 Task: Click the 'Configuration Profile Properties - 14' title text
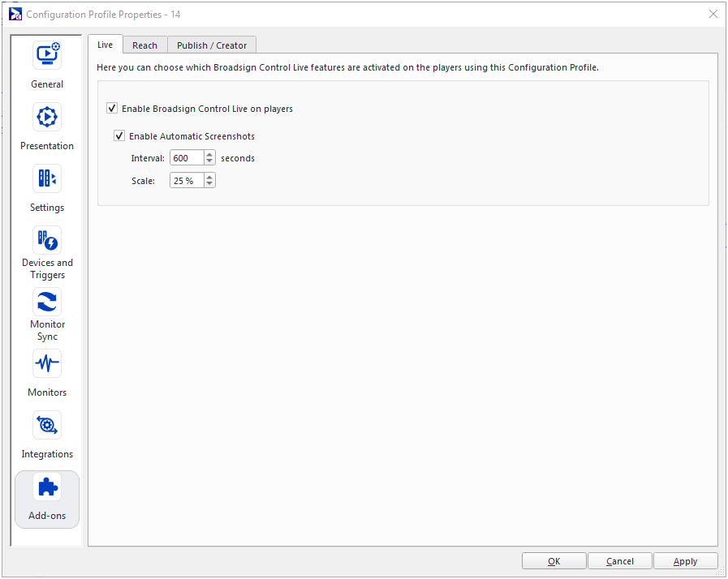point(103,15)
